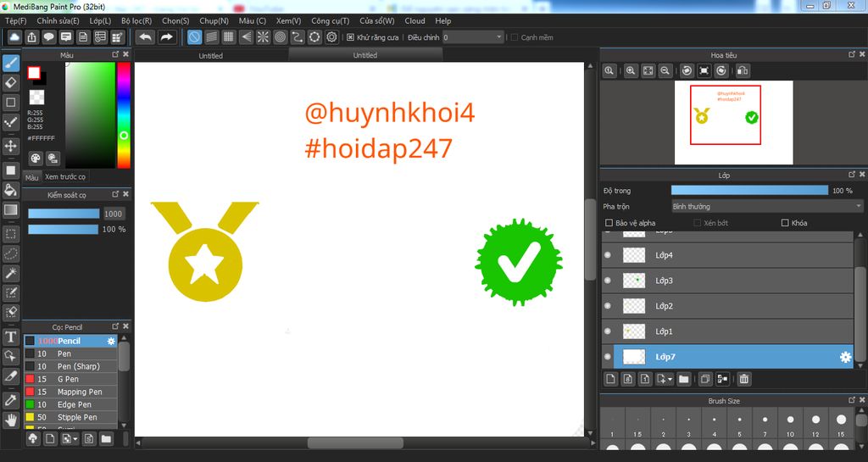This screenshot has height=462, width=868.
Task: Create a new layer folder
Action: [684, 379]
